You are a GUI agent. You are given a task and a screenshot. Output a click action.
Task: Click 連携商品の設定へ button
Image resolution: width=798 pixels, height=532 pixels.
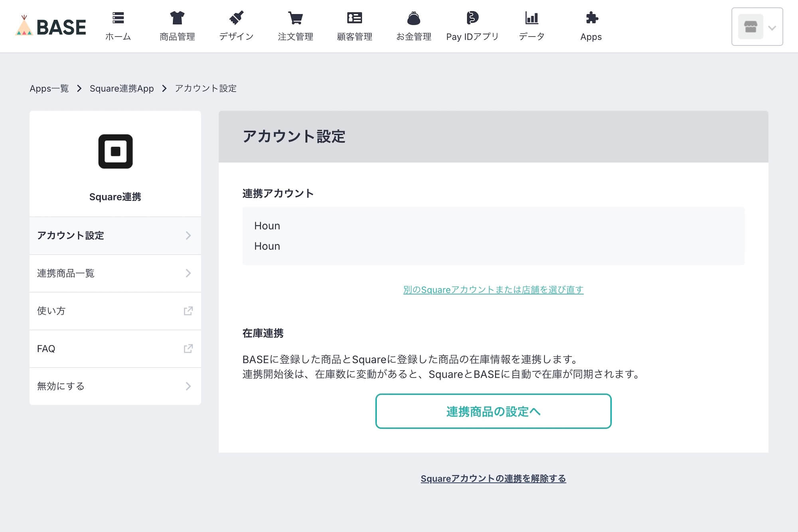click(493, 411)
